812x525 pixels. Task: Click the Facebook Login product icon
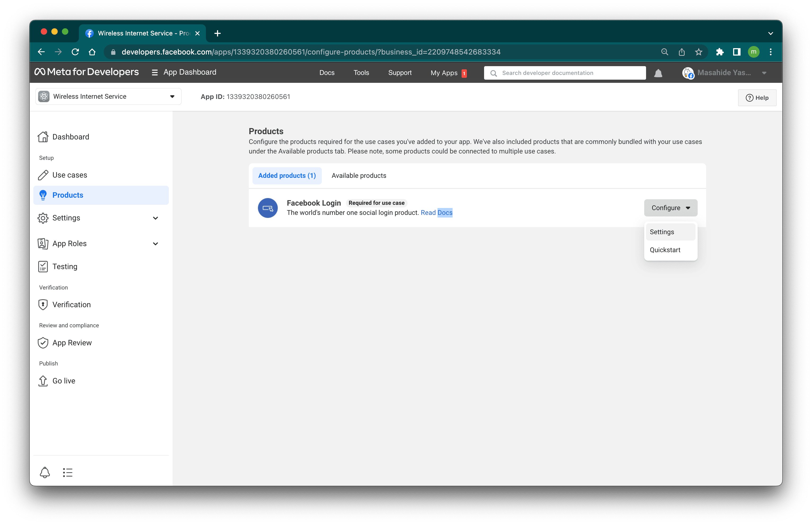pos(268,208)
